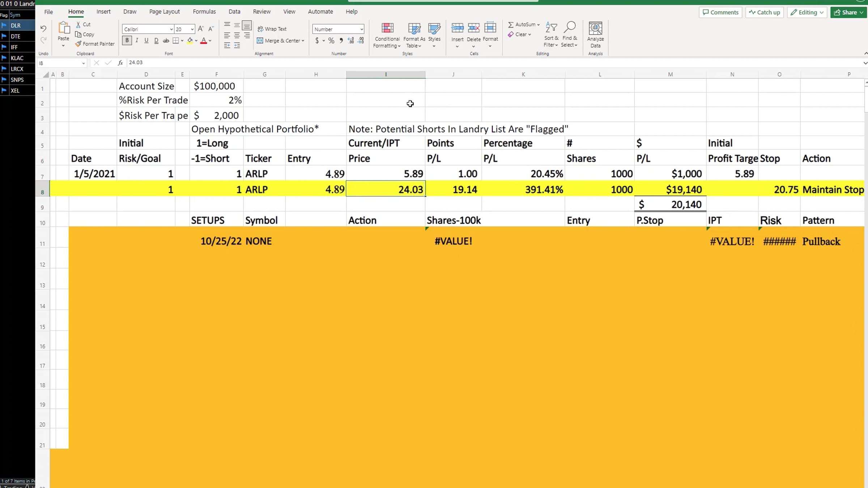Apply percent style to the cell
Viewport: 868px width, 488px height.
click(x=331, y=40)
